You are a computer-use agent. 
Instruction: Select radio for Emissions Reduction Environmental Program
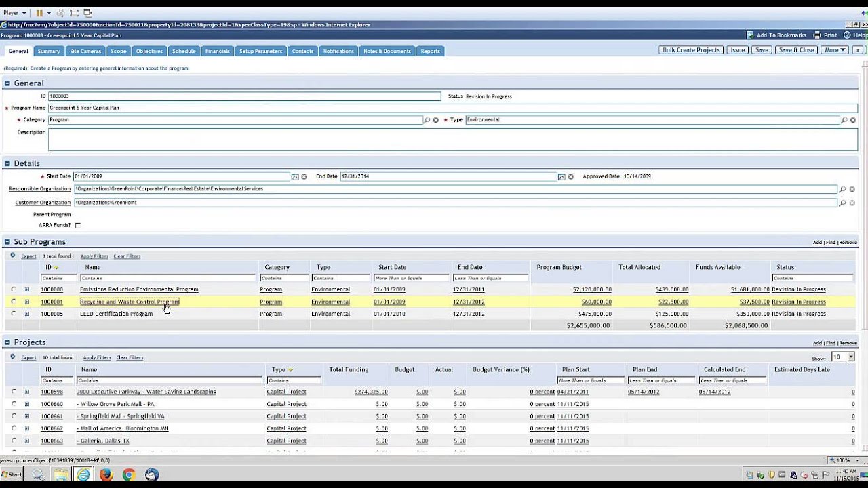(x=14, y=289)
